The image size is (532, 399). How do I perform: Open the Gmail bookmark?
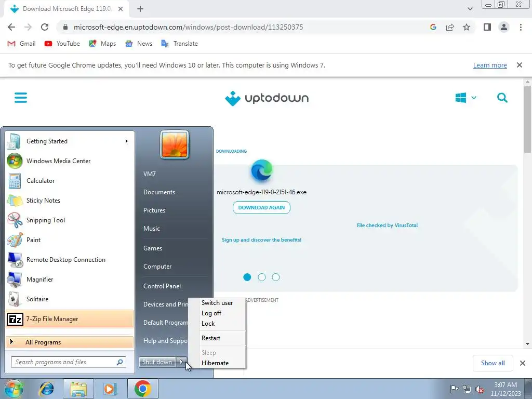click(x=21, y=44)
